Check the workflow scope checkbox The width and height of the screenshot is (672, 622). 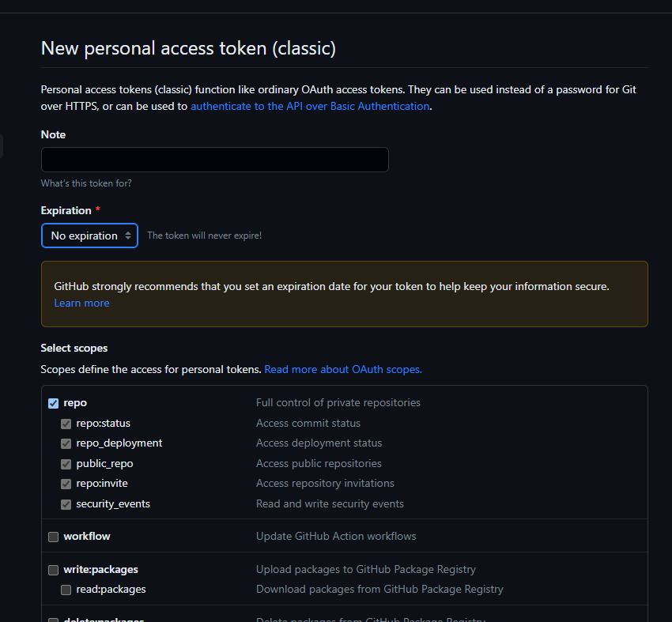(x=54, y=537)
